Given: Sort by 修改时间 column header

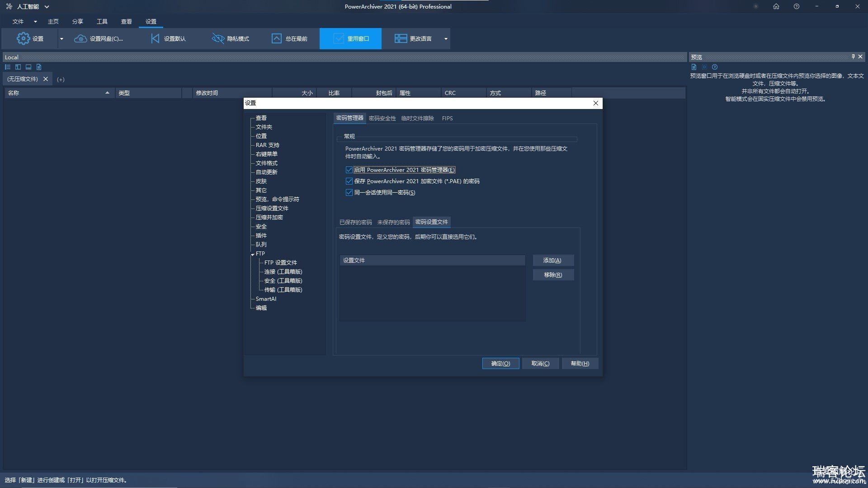Looking at the screenshot, I should click(232, 93).
